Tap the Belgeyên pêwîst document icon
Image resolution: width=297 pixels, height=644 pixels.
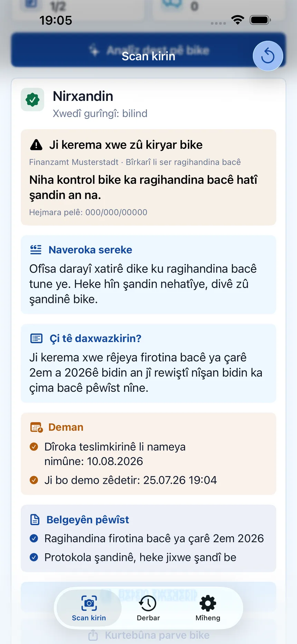(x=35, y=520)
